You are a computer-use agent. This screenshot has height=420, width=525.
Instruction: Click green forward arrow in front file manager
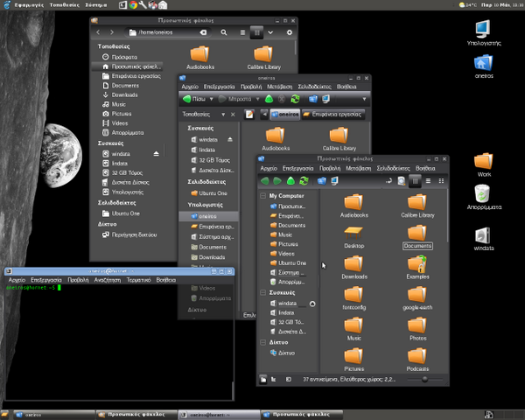pyautogui.click(x=277, y=181)
